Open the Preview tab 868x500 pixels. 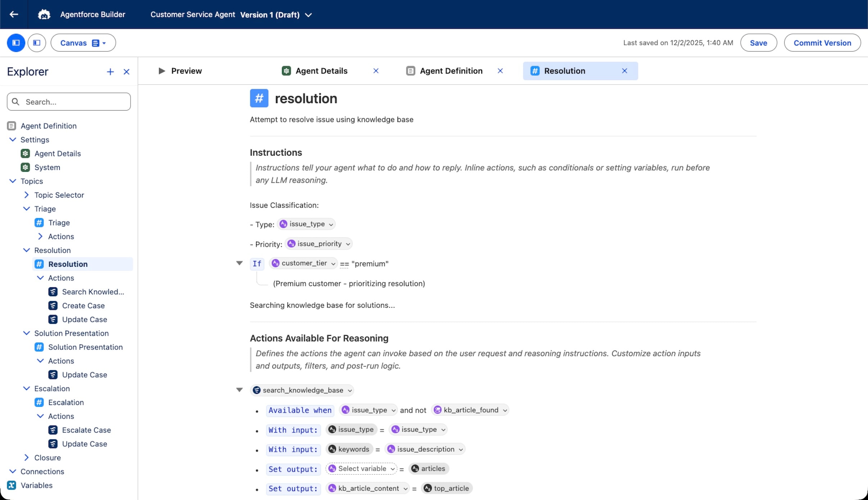[x=181, y=71]
